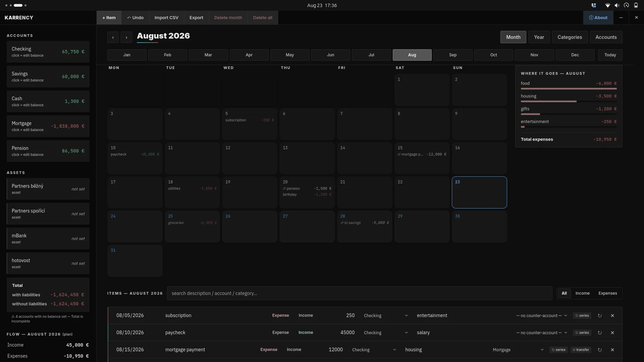Click the housing expense bar in Where It Goes
The image size is (644, 362).
click(x=569, y=102)
